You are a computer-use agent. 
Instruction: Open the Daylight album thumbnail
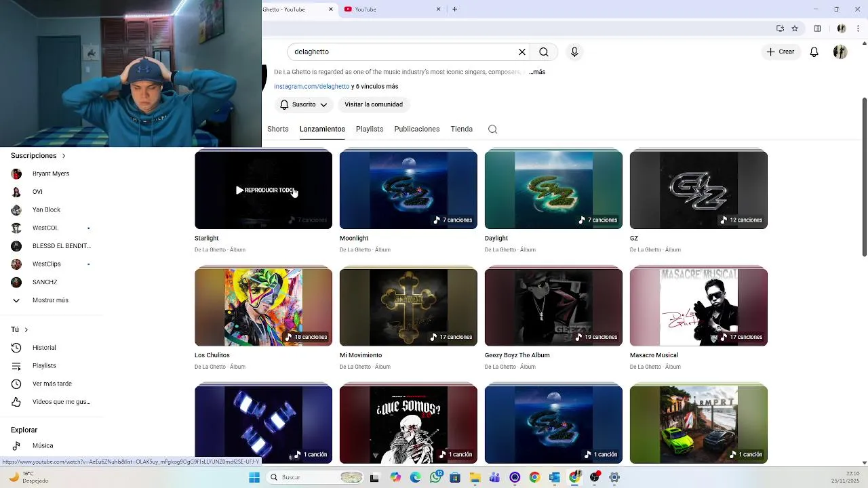coord(553,190)
